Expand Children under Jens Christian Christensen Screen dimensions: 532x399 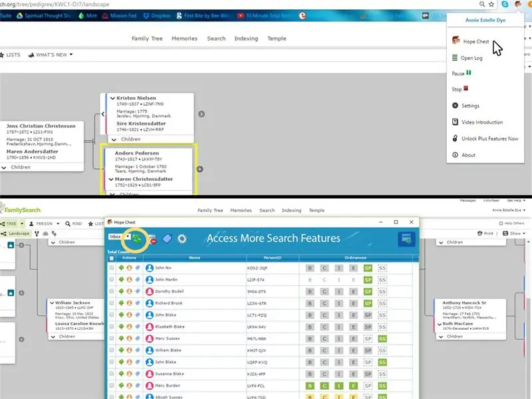click(16, 168)
